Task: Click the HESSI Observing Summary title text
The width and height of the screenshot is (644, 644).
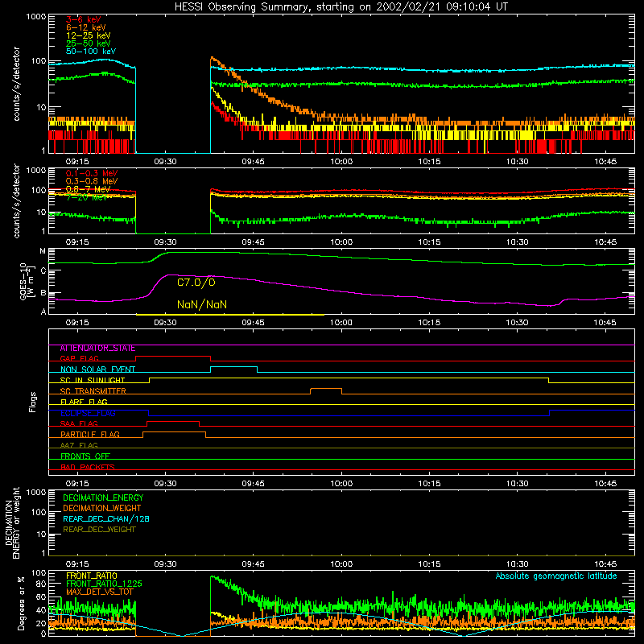Action: tap(341, 7)
